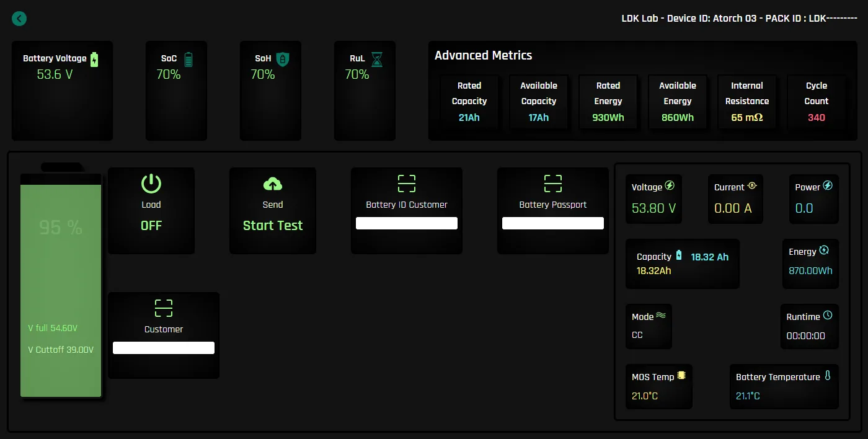Click the back arrow button
The image size is (868, 439).
click(x=19, y=19)
